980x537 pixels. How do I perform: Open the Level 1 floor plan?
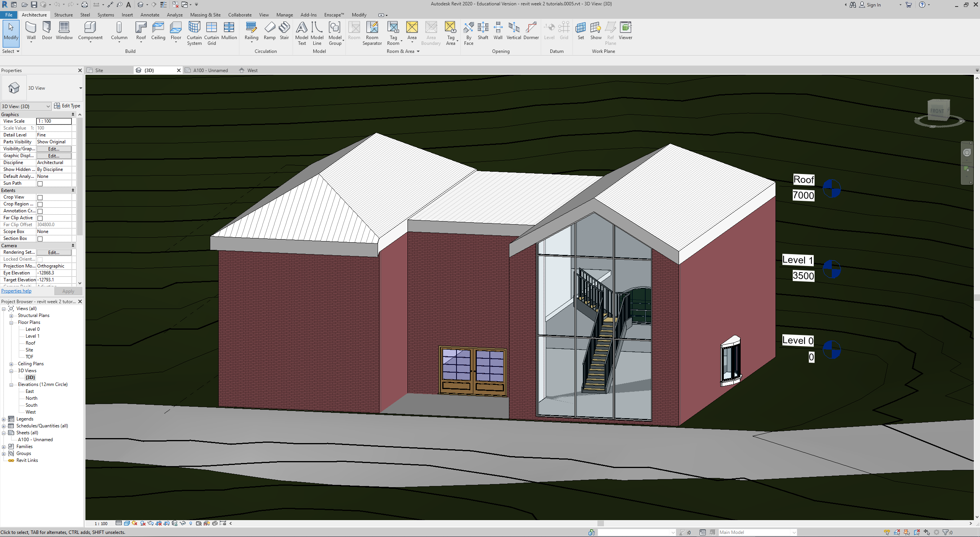pyautogui.click(x=32, y=336)
